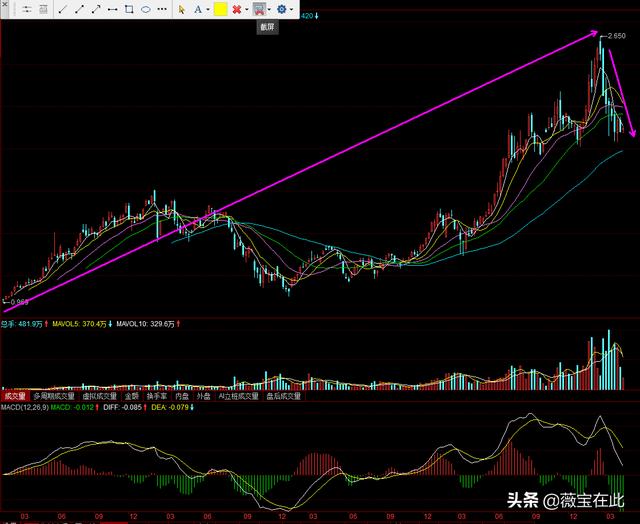Expand the settings gear dropdown arrow
The width and height of the screenshot is (640, 524).
point(293,9)
